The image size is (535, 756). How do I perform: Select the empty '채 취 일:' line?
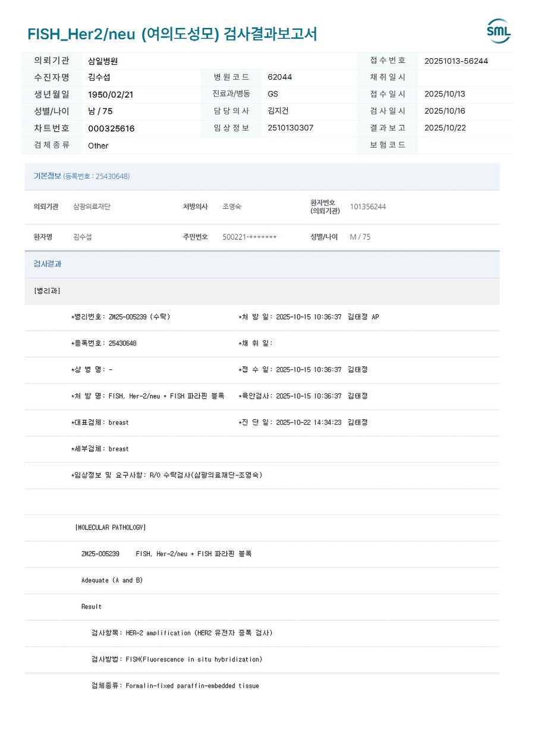point(256,343)
